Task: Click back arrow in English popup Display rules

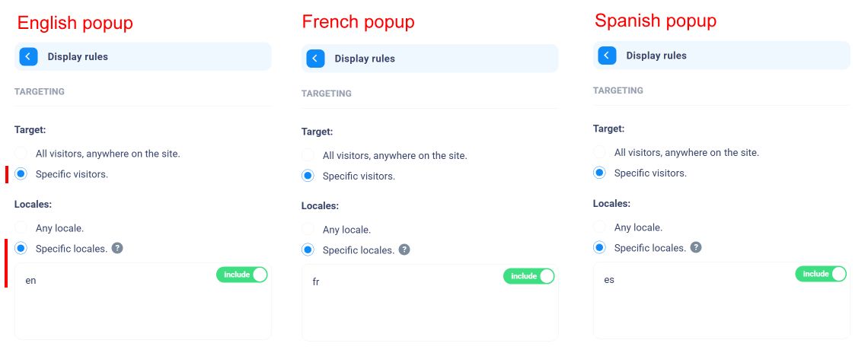Action: (x=28, y=56)
